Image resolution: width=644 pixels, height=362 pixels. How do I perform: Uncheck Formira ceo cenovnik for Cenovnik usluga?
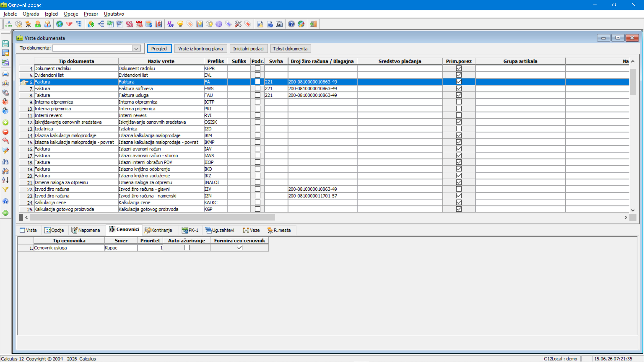(239, 248)
